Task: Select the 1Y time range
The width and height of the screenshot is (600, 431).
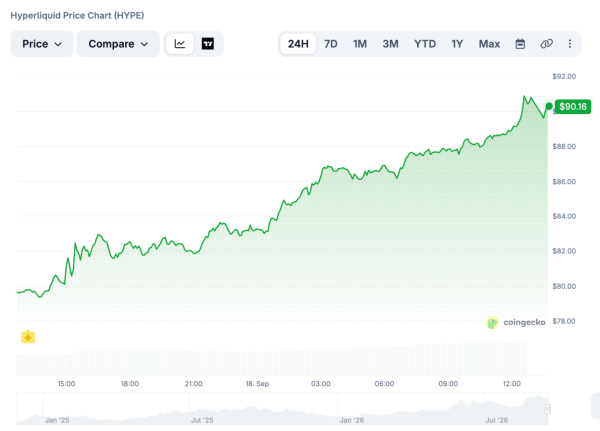Action: click(x=457, y=44)
